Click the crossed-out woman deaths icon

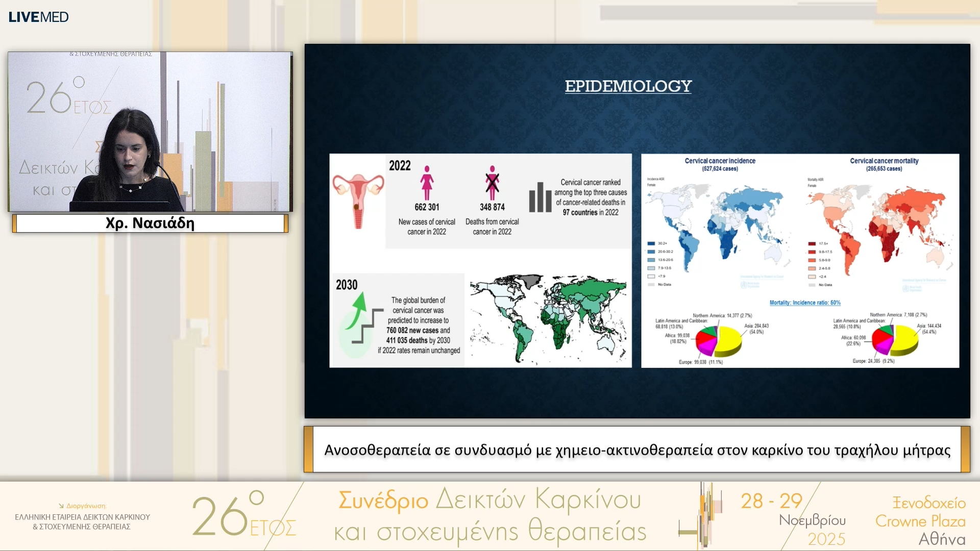(x=492, y=183)
